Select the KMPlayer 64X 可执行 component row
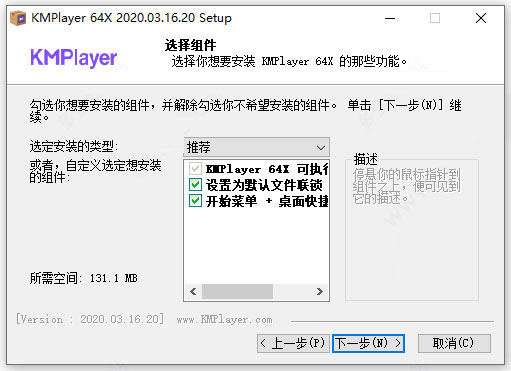The width and height of the screenshot is (511, 371). 267,169
